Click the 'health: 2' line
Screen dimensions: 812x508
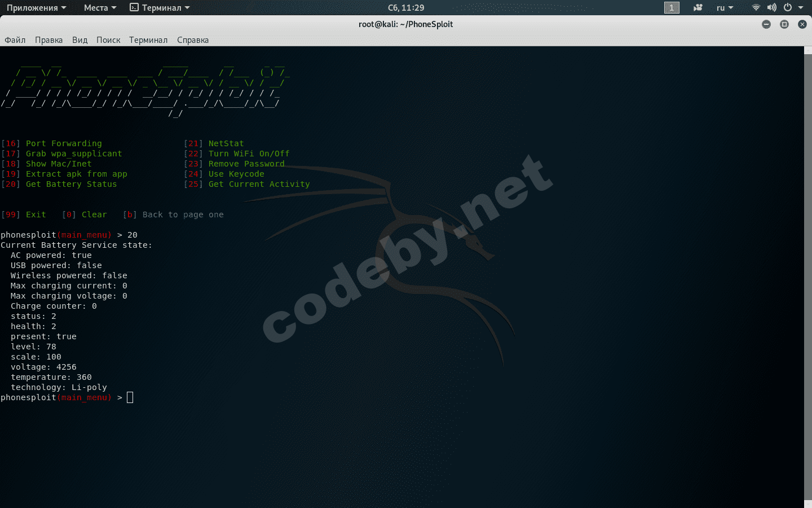click(33, 326)
